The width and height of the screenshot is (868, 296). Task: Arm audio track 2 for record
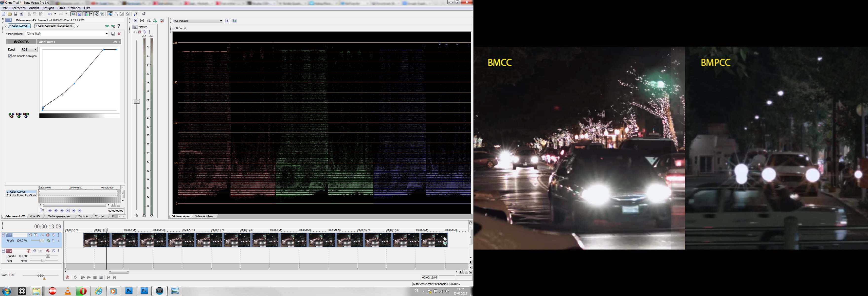pos(29,251)
